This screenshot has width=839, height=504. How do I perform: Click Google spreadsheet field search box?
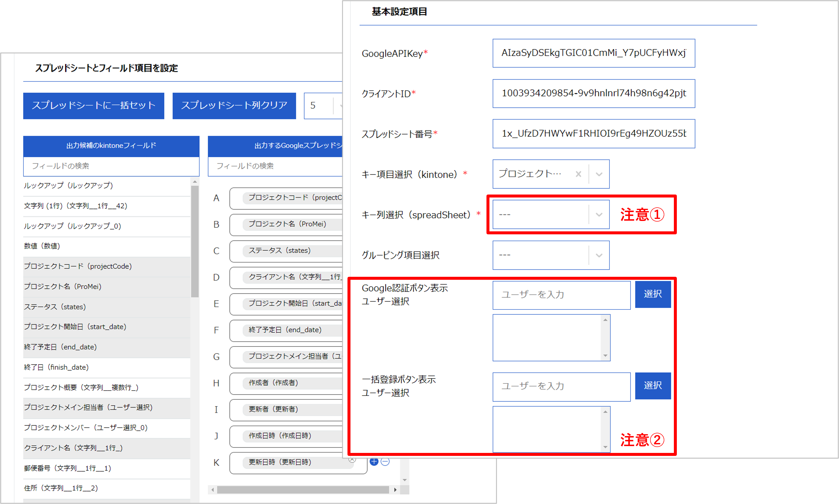pyautogui.click(x=275, y=166)
